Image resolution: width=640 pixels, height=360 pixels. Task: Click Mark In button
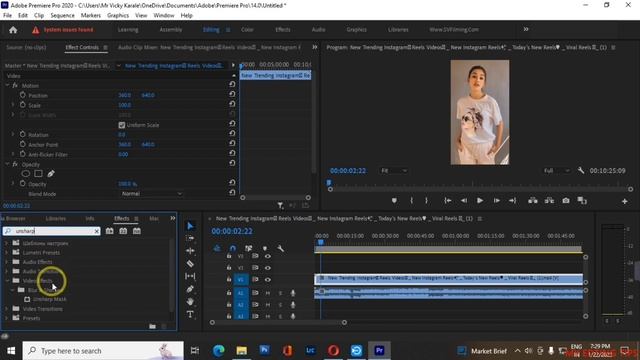pos(411,200)
